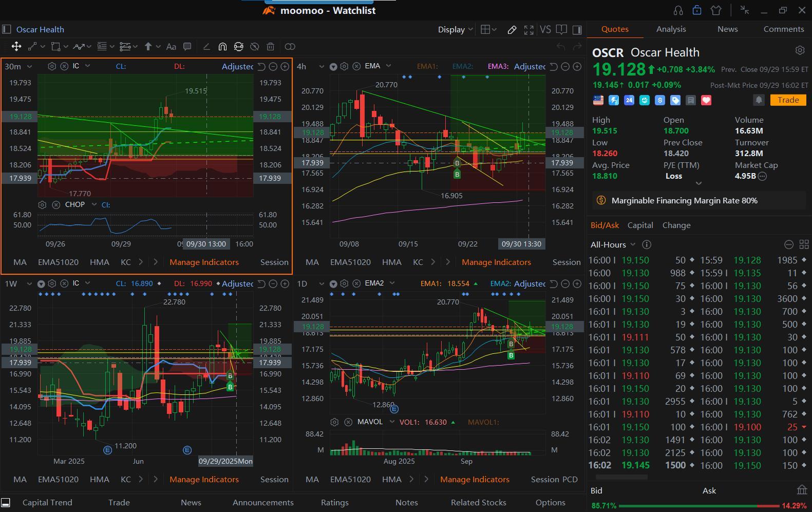Screen dimensions: 812x512
Task: Delete drawings with the trash icon
Action: tap(271, 47)
